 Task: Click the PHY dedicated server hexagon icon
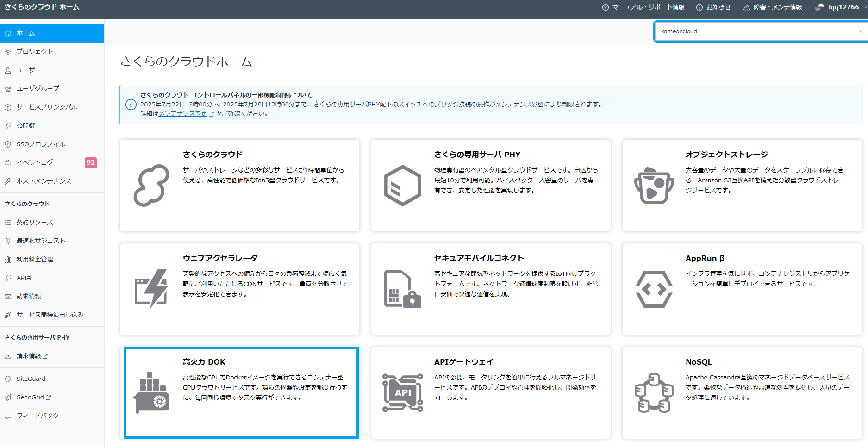coord(403,186)
